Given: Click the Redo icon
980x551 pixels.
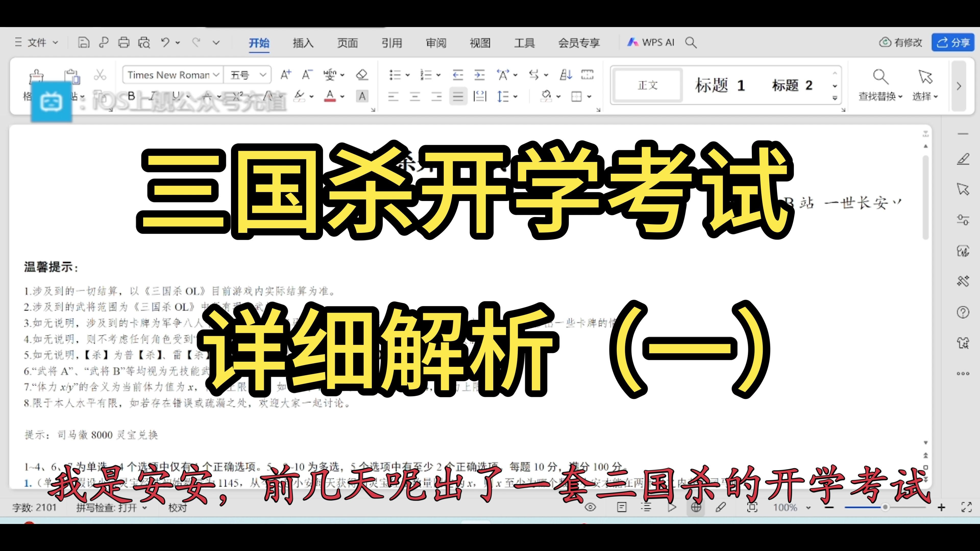Looking at the screenshot, I should coord(196,42).
